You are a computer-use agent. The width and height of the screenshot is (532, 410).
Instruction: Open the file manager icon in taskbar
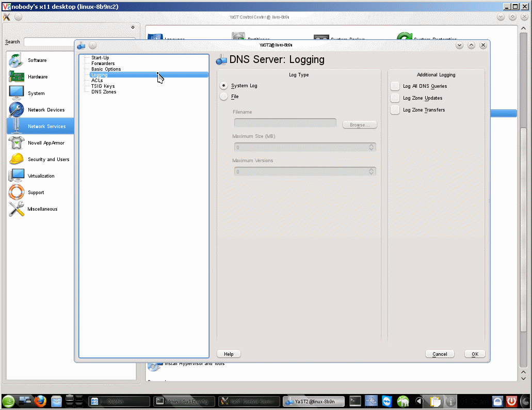(x=56, y=402)
